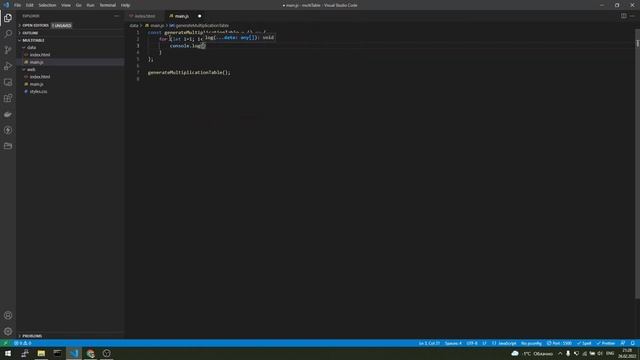Expand the Open Editors section

coord(70,25)
